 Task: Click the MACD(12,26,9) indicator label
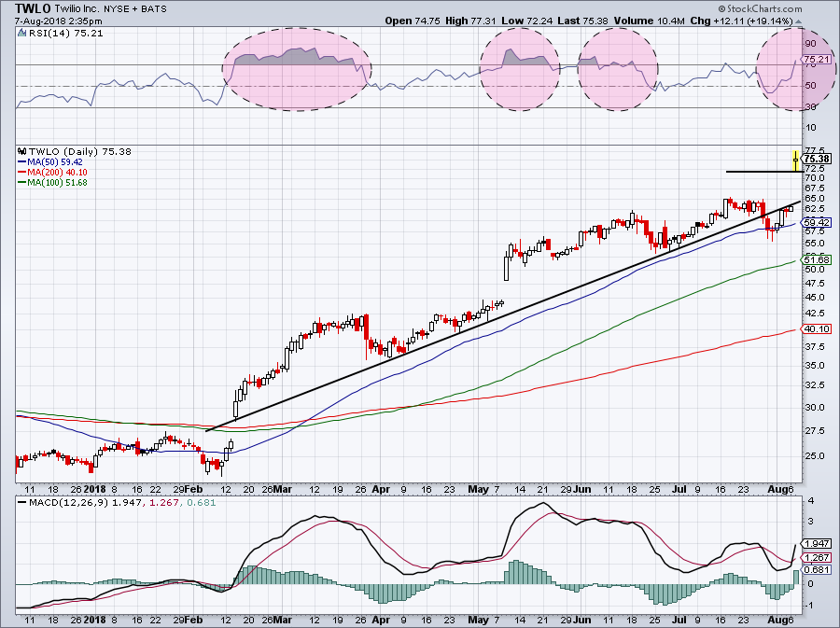point(70,503)
